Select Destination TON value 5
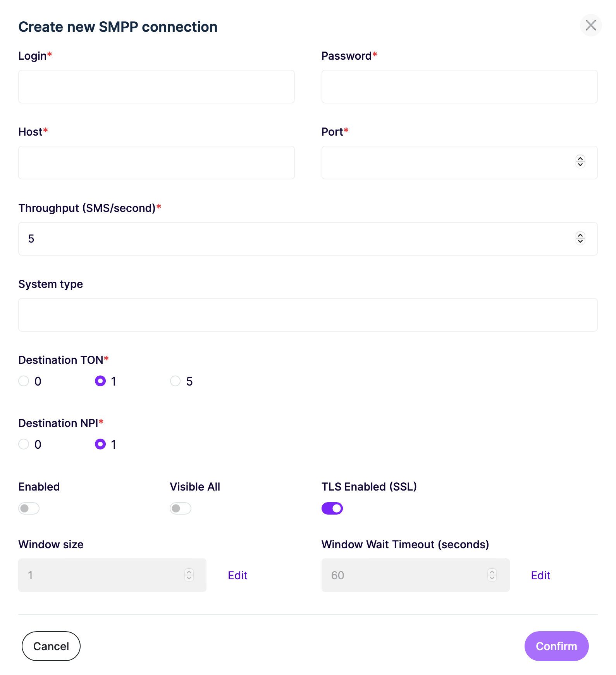The image size is (616, 675). pyautogui.click(x=175, y=381)
